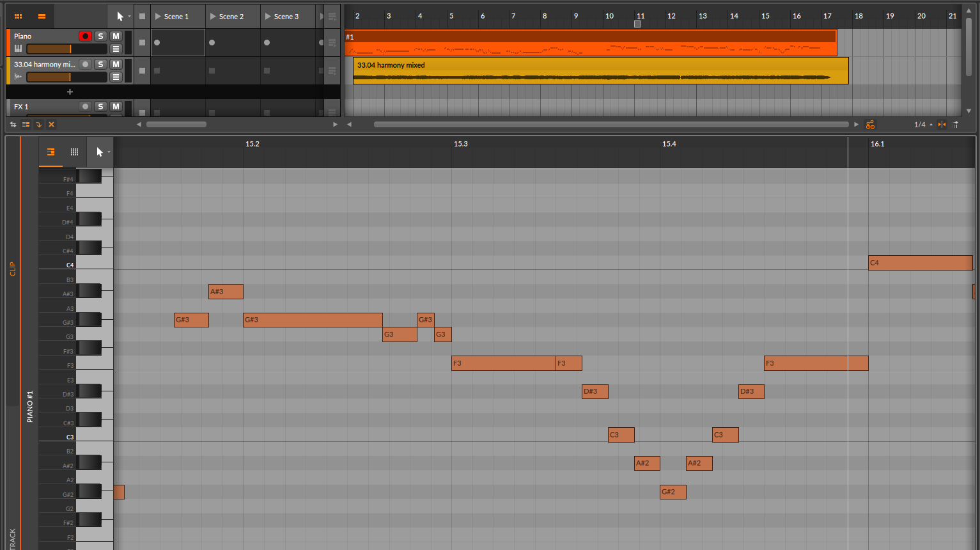This screenshot has width=980, height=550.
Task: Click the stop all clips square button
Action: tap(142, 16)
